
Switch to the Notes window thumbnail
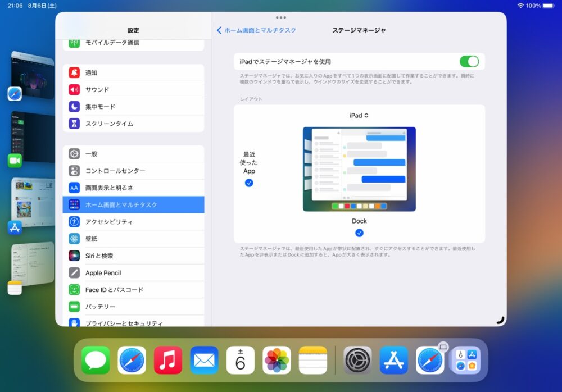tap(33, 263)
